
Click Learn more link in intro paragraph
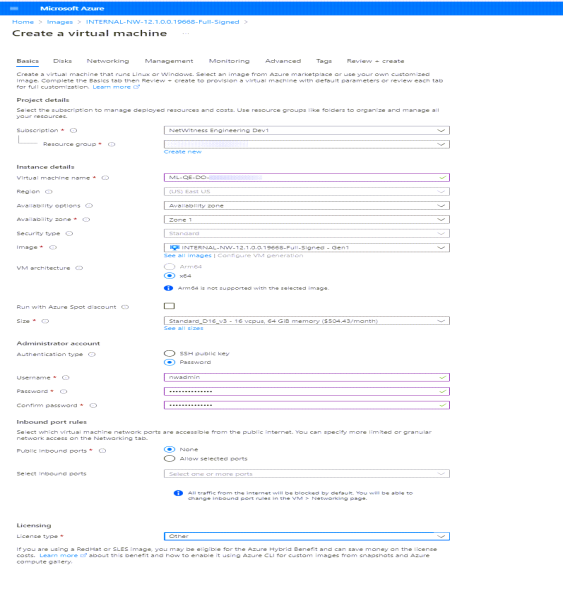click(x=116, y=87)
